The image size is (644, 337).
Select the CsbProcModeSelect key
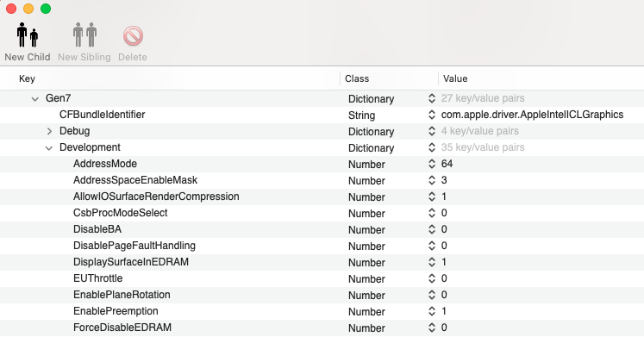tap(121, 213)
